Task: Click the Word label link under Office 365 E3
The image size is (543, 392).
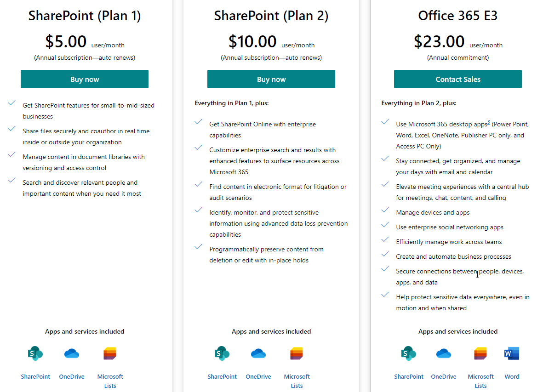Action: tap(512, 376)
